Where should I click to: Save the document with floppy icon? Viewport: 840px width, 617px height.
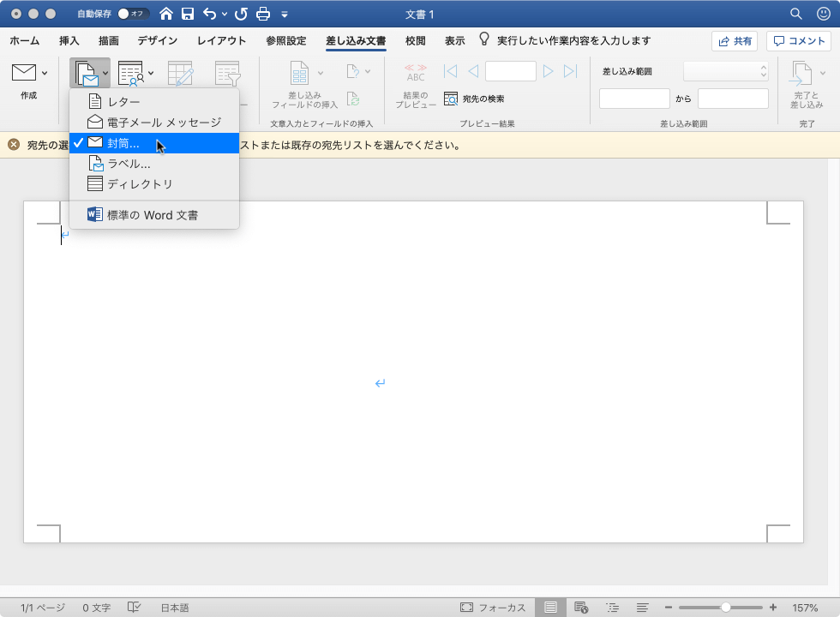coord(188,14)
